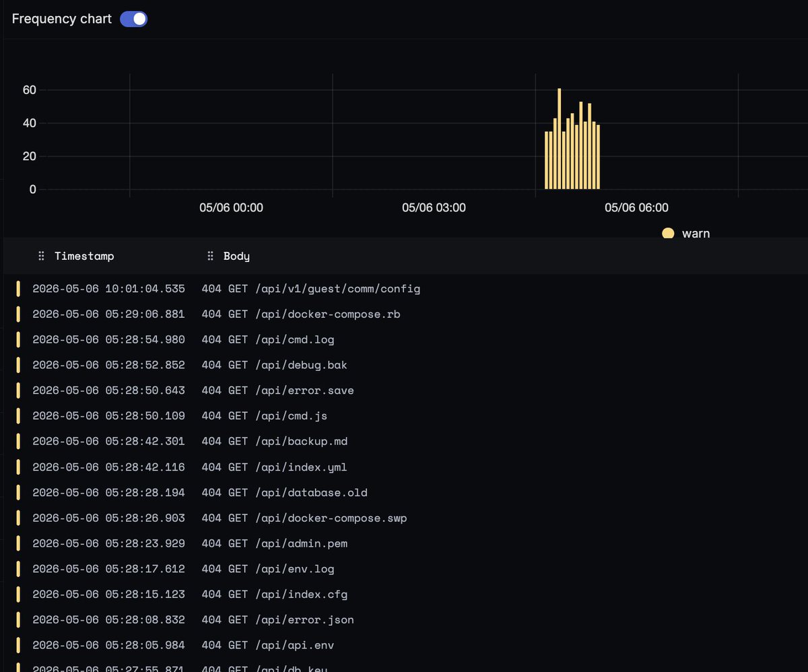This screenshot has height=672, width=808.
Task: Click the tallest bar in frequency chart
Action: tap(559, 139)
